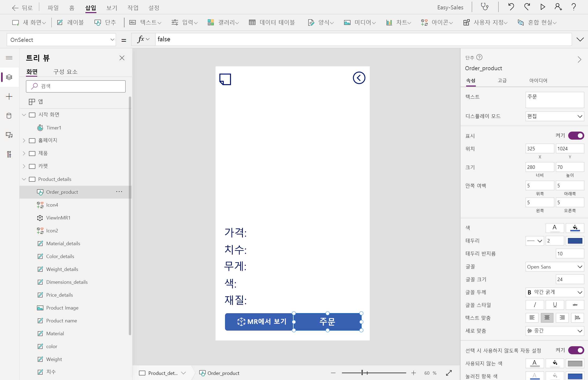This screenshot has width=588, height=380.
Task: Switch to the 고급 tab
Action: [502, 80]
